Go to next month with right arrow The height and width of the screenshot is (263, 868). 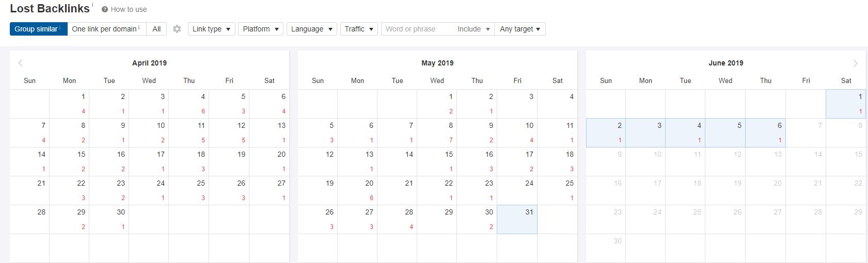point(855,63)
